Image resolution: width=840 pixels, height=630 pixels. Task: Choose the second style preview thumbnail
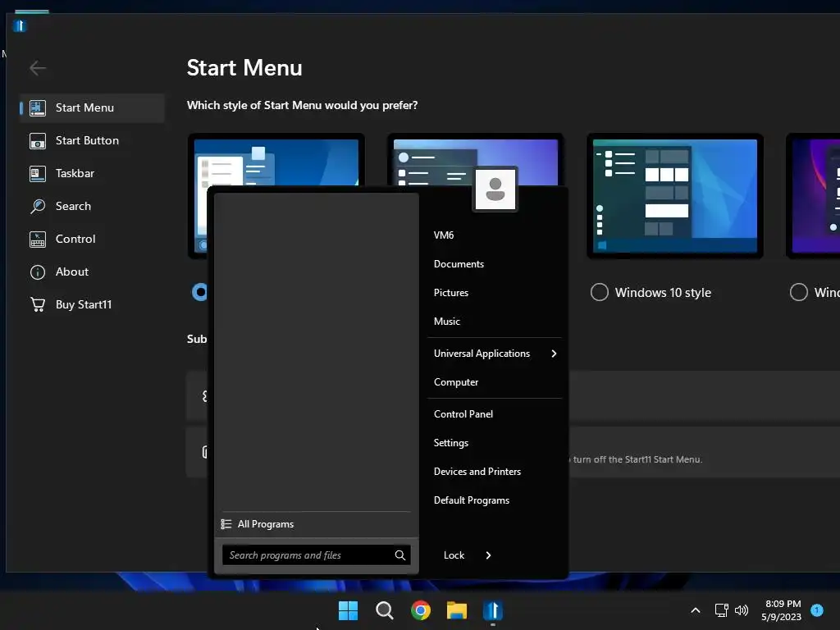(x=476, y=160)
